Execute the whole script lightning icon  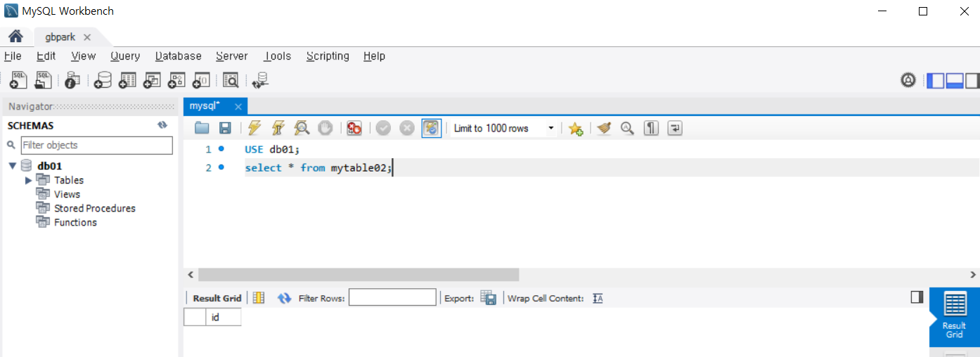pyautogui.click(x=254, y=128)
